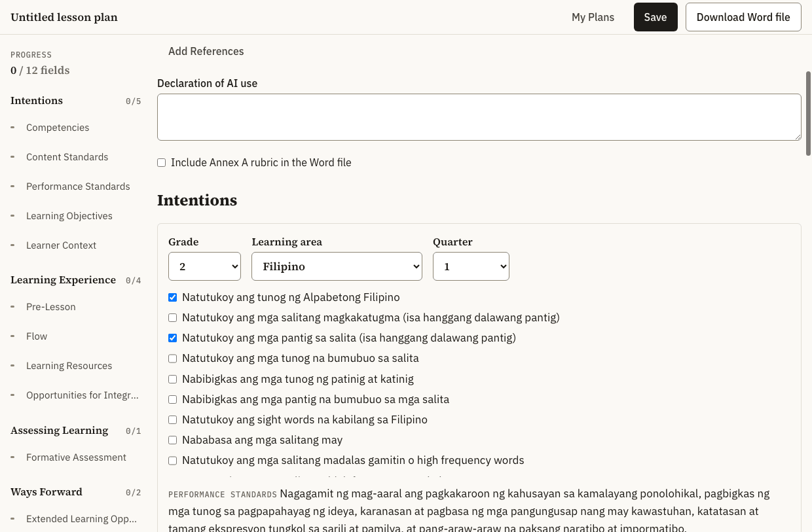Check Nabibigkas ang mga pantig na bumubuo
812x532 pixels.
tap(172, 399)
